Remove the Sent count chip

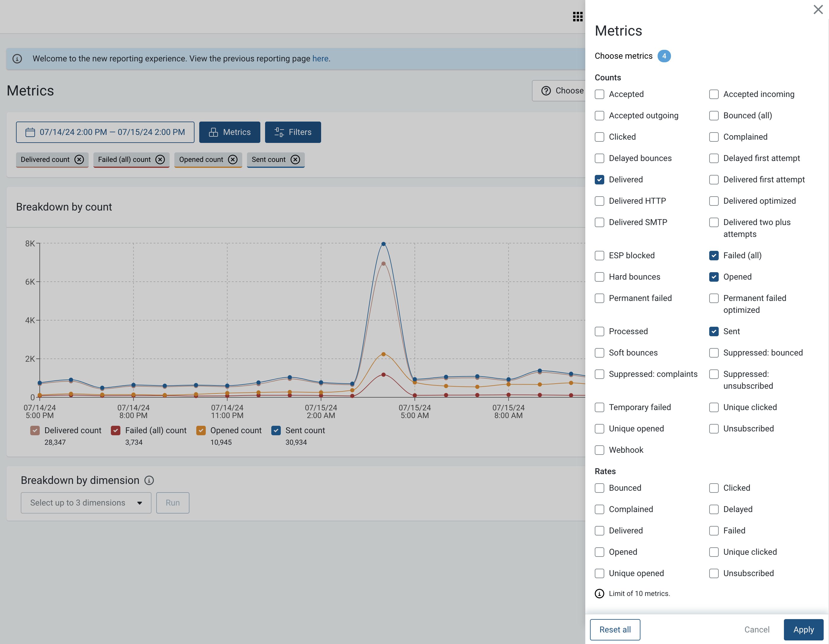click(x=295, y=160)
